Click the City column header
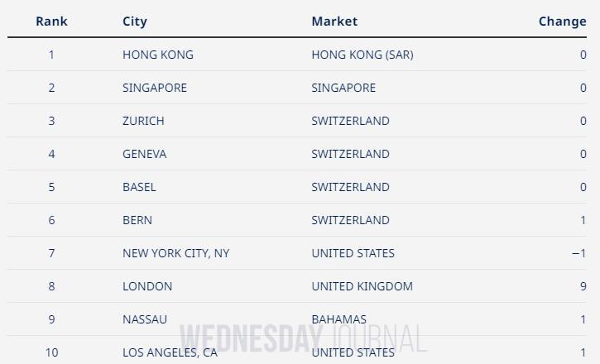The width and height of the screenshot is (600, 364). (135, 22)
